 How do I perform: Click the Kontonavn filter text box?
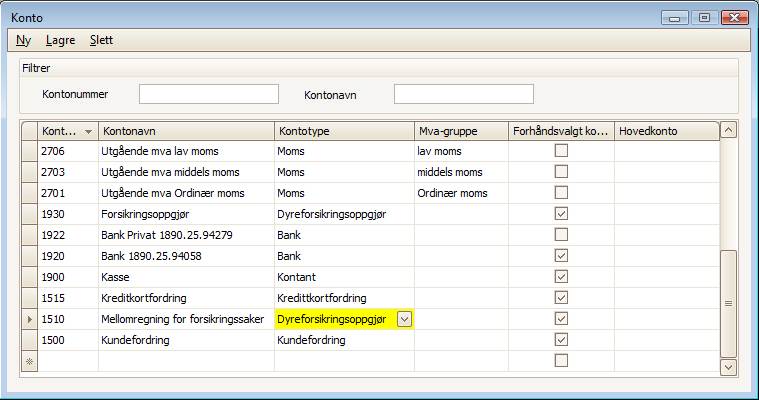click(463, 94)
